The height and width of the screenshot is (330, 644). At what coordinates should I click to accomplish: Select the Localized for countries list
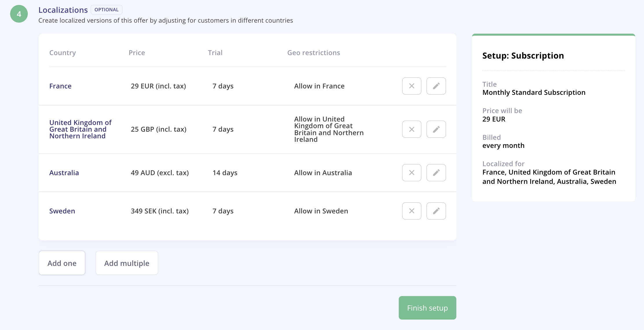click(x=549, y=177)
